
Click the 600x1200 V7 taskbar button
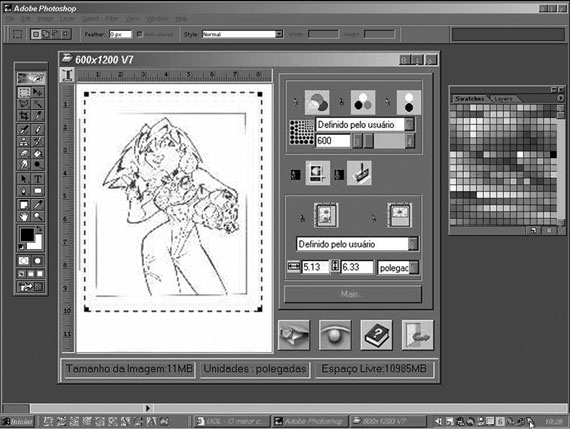(388, 422)
